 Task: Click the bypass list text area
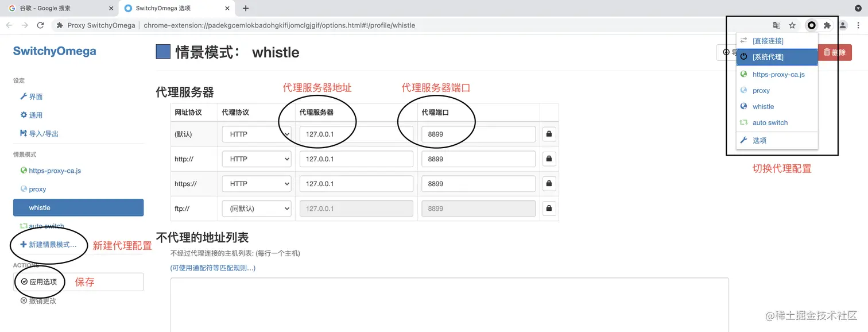coord(449,305)
